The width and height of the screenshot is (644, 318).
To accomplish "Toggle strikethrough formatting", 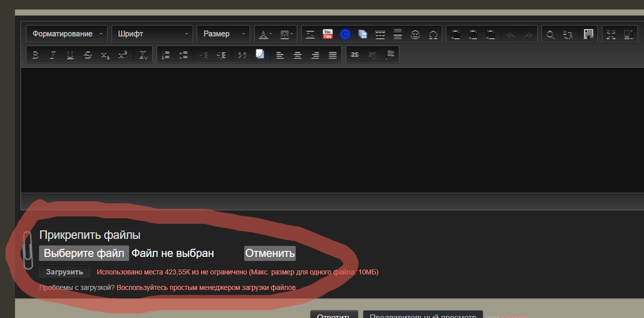I will pos(88,55).
